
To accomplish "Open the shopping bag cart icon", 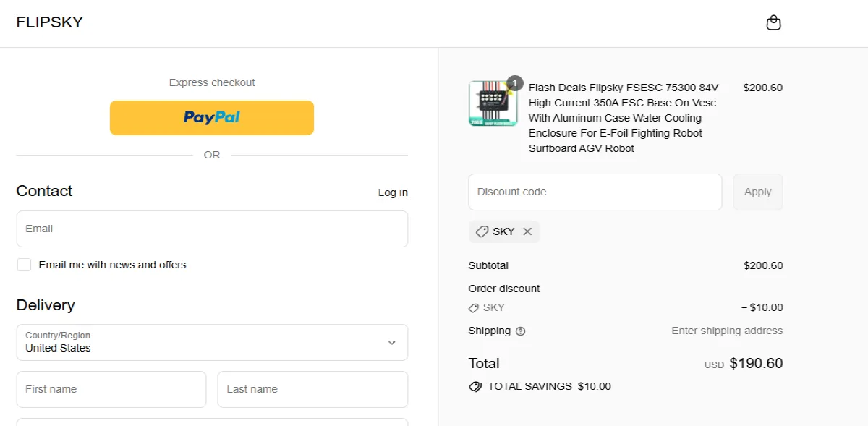I will pos(773,23).
